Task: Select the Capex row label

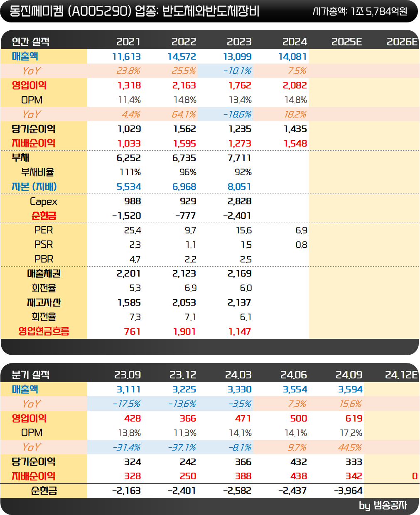Action: coord(44,201)
